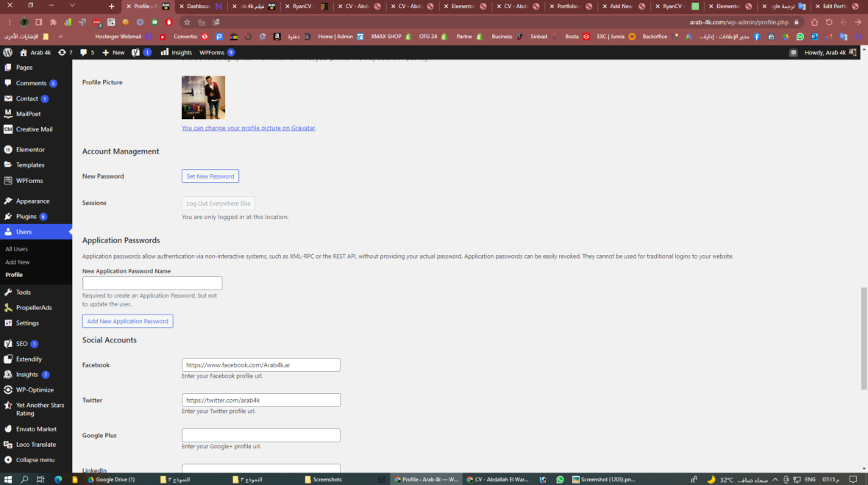Click the WordPress logo in the admin toolbar

tap(7, 52)
